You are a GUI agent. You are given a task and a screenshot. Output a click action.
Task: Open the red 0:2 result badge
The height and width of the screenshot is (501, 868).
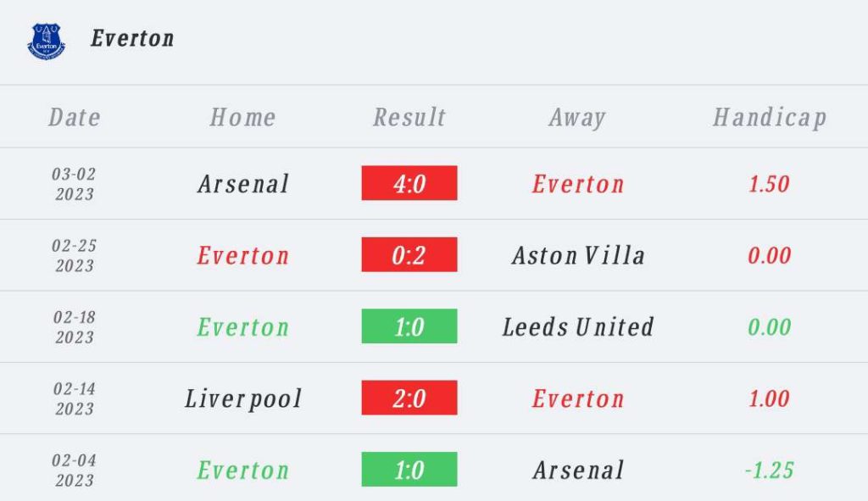coord(409,254)
